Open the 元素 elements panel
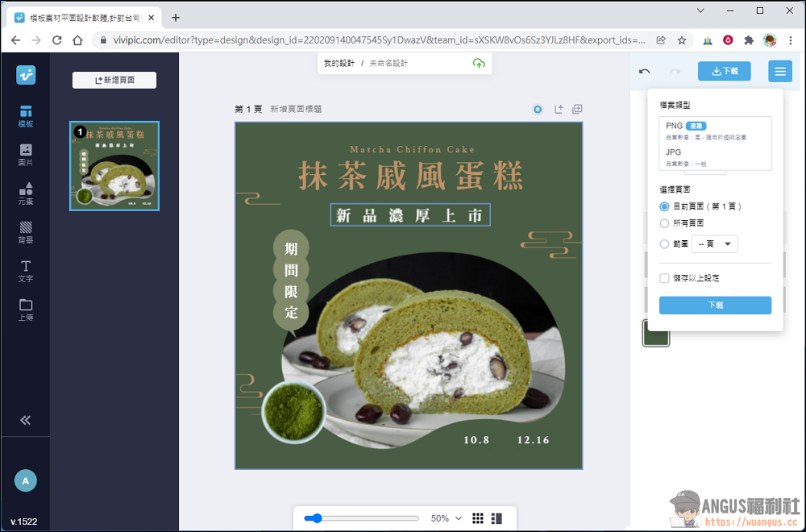The image size is (806, 532). [x=26, y=193]
